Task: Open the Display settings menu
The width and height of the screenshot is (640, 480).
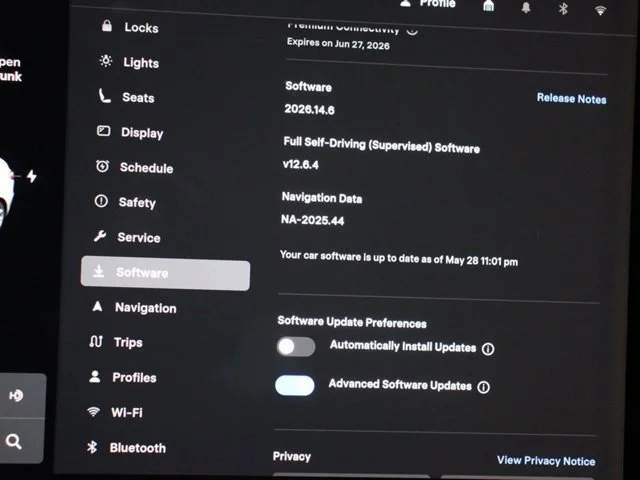Action: [130, 132]
